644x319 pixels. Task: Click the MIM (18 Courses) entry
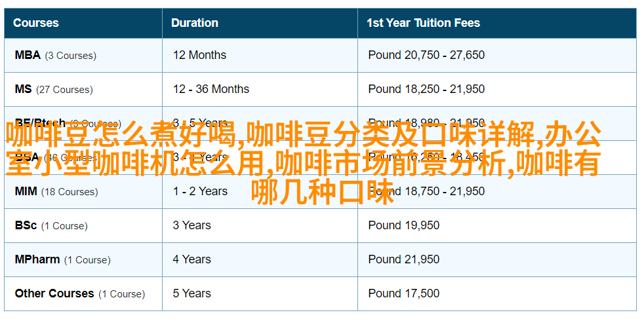pyautogui.click(x=56, y=191)
